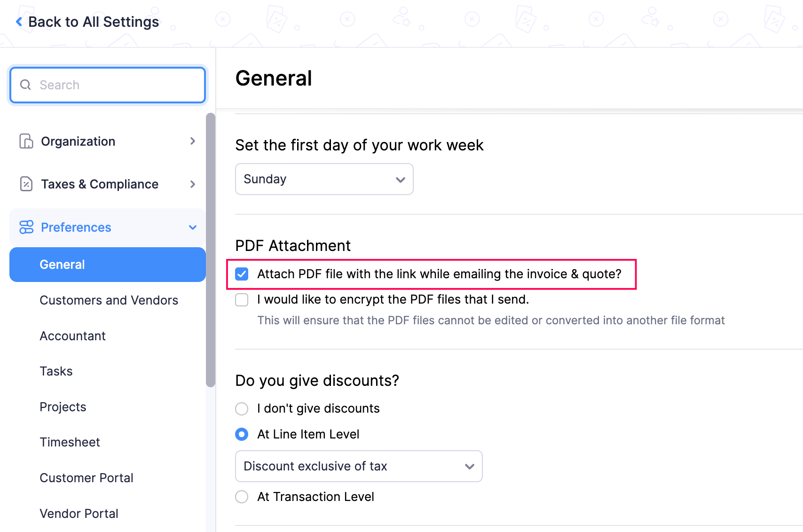803x532 pixels.
Task: Switch to Customers and Vendors preferences
Action: [x=109, y=300]
